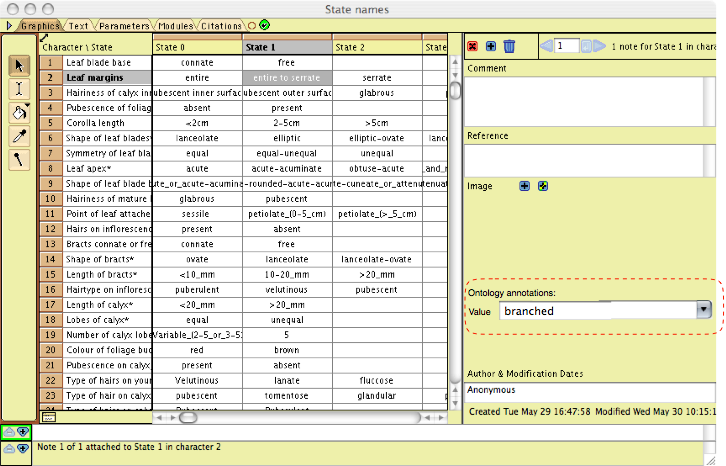Switch to the Text tab
726x466 pixels.
coord(78,26)
